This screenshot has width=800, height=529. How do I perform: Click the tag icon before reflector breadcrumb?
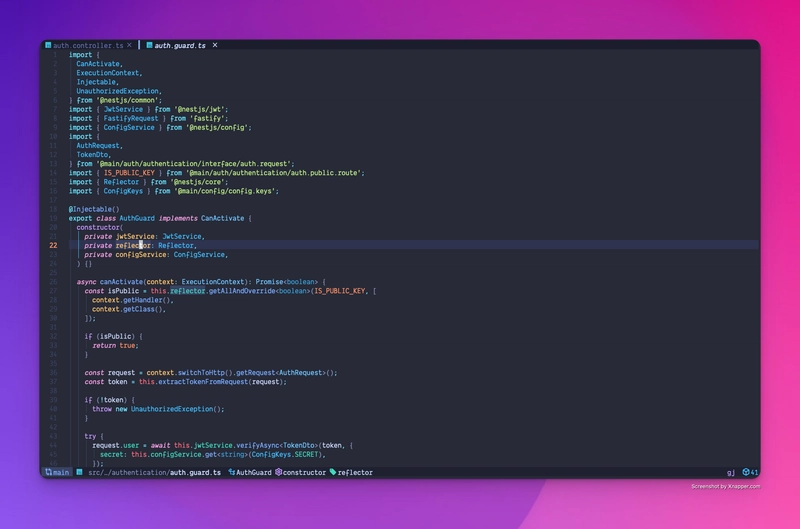point(333,472)
